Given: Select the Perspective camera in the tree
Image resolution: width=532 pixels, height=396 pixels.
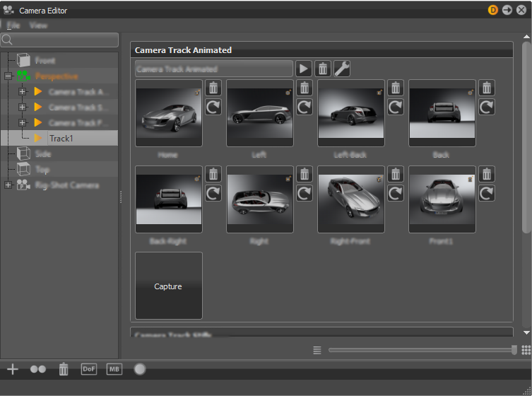Looking at the screenshot, I should tap(57, 76).
